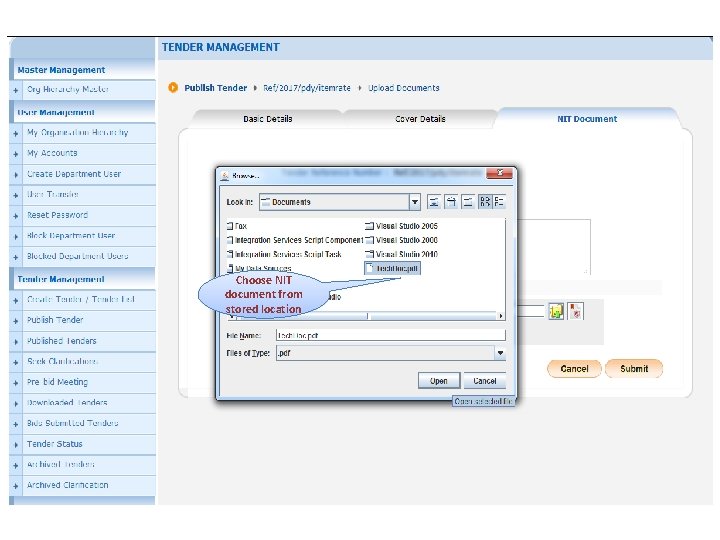Image resolution: width=720 pixels, height=540 pixels.
Task: Click Publish Tender breadcrumb link
Action: 215,88
